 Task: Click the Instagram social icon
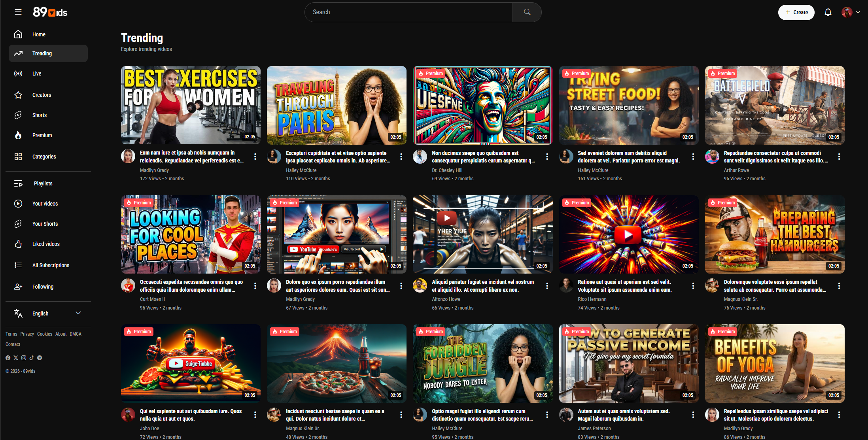(24, 358)
